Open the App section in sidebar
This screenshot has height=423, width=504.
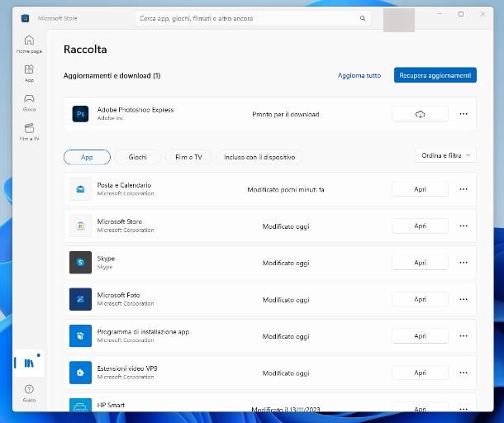(29, 74)
